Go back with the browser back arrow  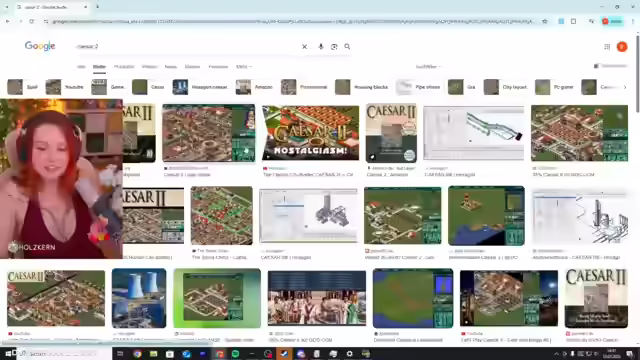click(8, 21)
